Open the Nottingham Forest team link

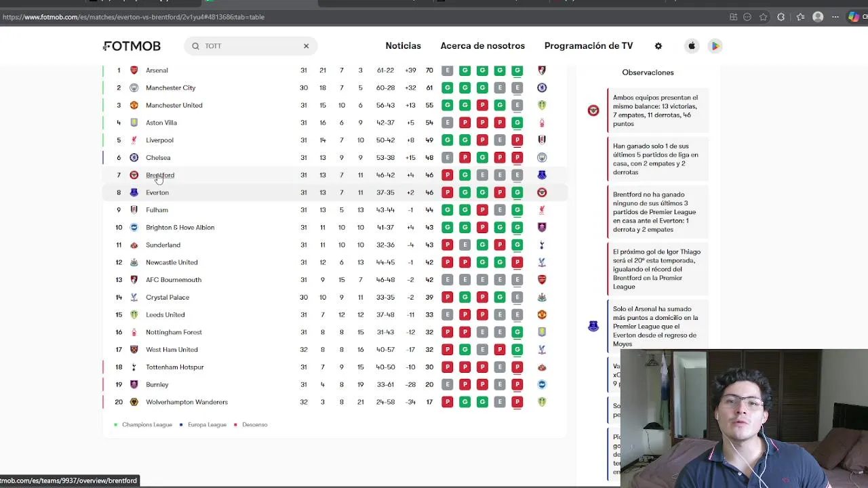coord(174,332)
